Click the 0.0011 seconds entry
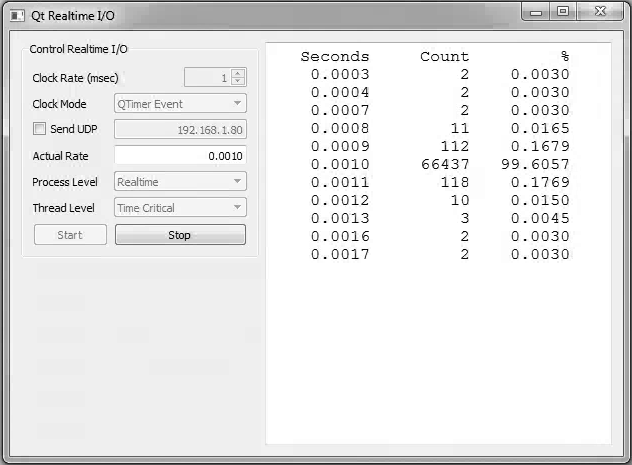 click(340, 183)
